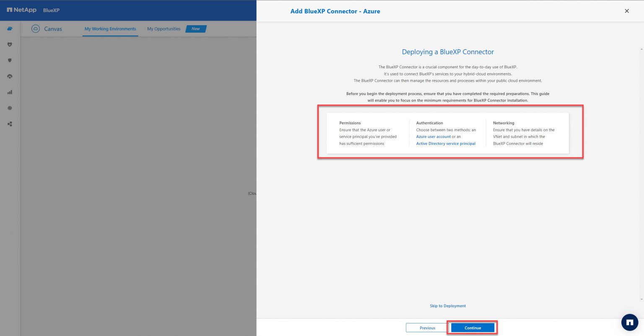The height and width of the screenshot is (336, 644).
Task: Dismiss the Add BlueXP Connector dialog
Action: point(626,11)
